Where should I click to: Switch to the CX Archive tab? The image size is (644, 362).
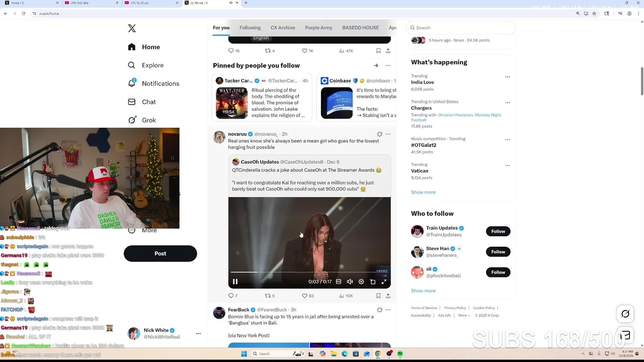(283, 28)
